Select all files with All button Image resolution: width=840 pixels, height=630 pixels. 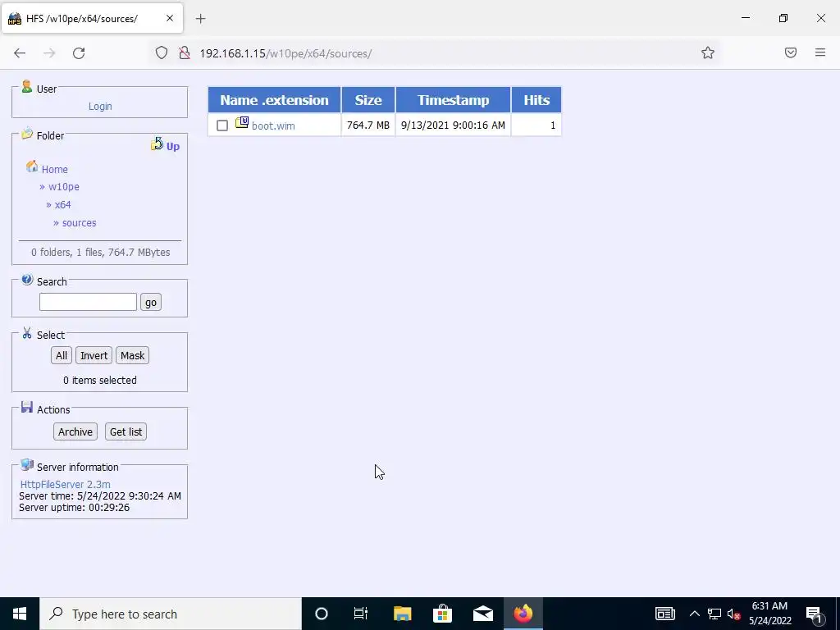pyautogui.click(x=62, y=356)
